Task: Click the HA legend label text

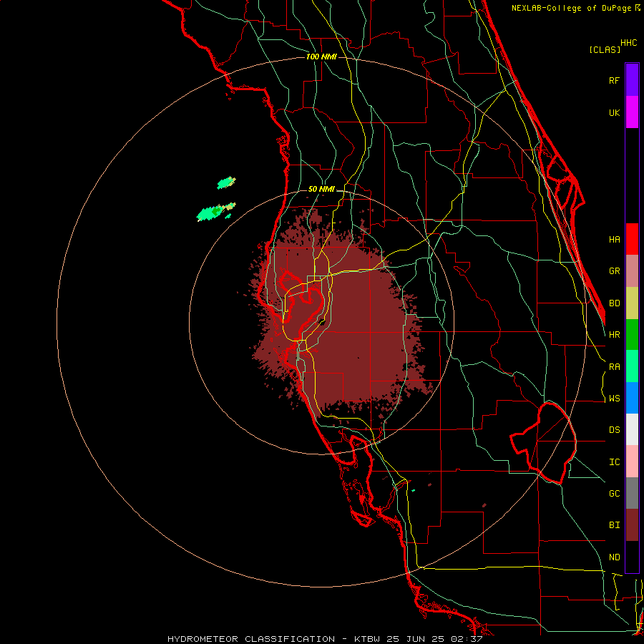Action: [615, 239]
